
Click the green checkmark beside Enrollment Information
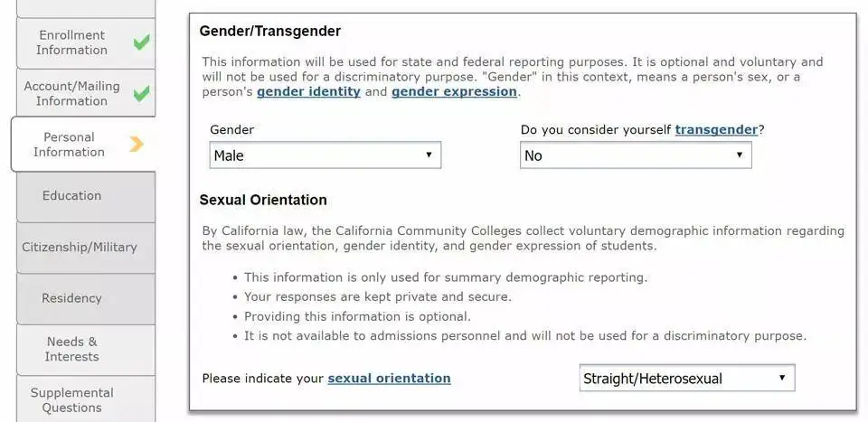click(141, 42)
